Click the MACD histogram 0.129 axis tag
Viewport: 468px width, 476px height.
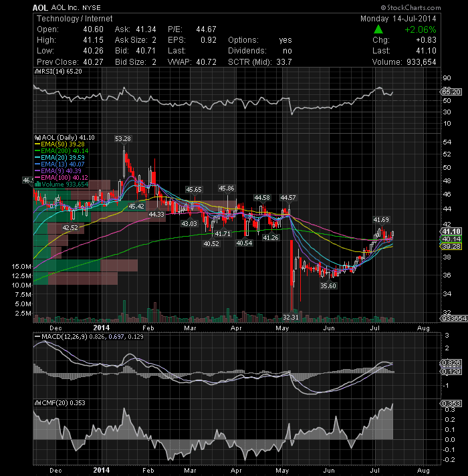click(x=451, y=372)
